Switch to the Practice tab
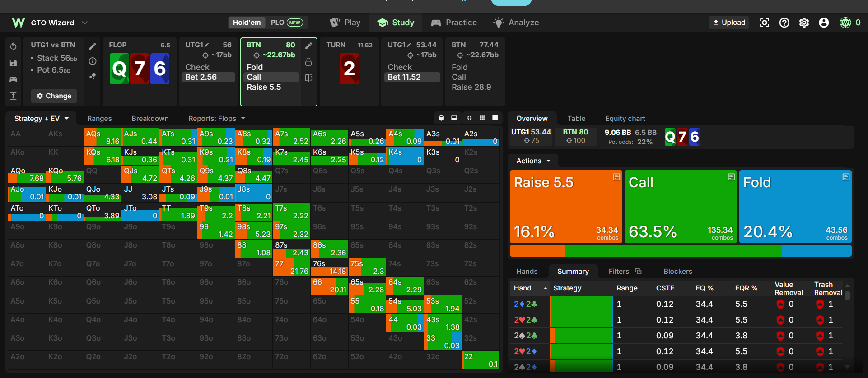Viewport: 868px width, 378px height. click(454, 23)
